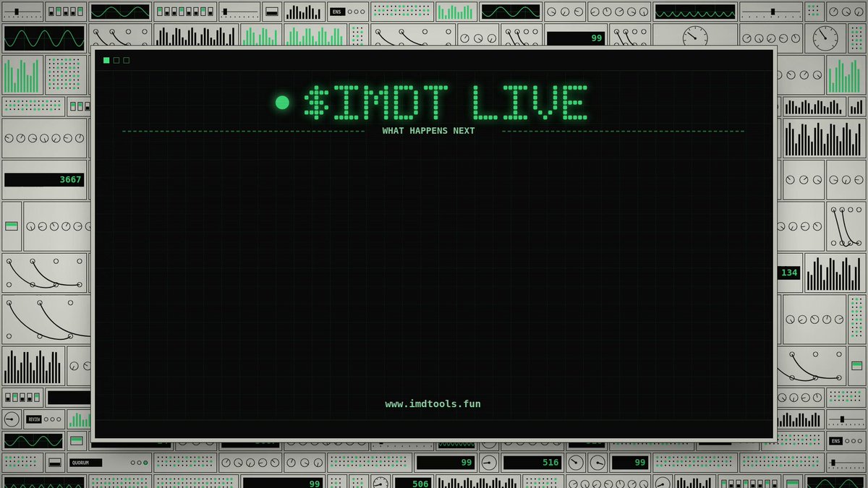Click the 3667 numeric display
This screenshot has height=488, width=868.
(x=44, y=179)
